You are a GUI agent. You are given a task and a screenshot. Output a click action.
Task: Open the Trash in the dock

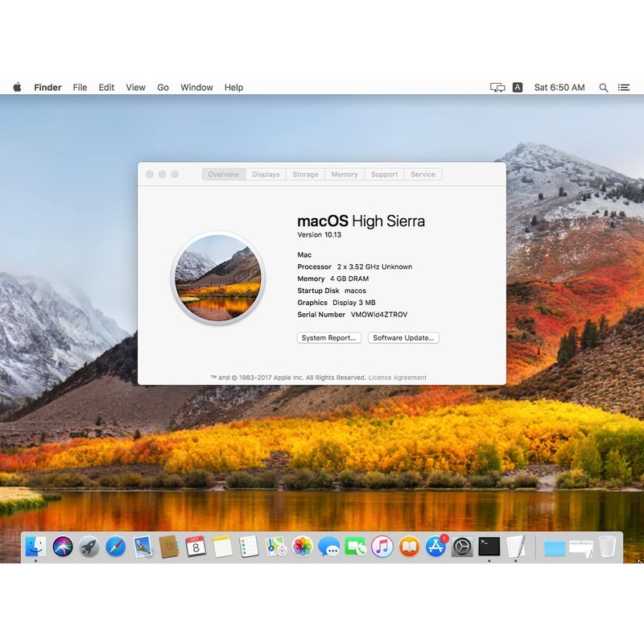(x=607, y=547)
